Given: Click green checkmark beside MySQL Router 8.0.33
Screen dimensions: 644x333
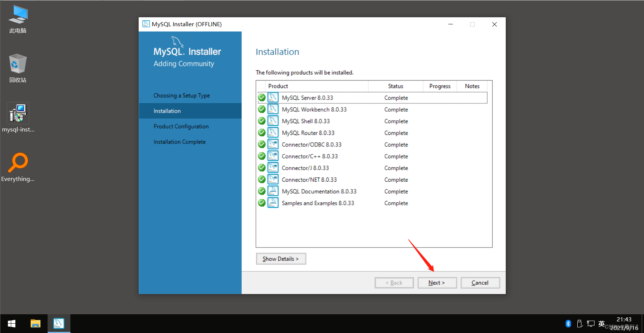Looking at the screenshot, I should click(262, 133).
